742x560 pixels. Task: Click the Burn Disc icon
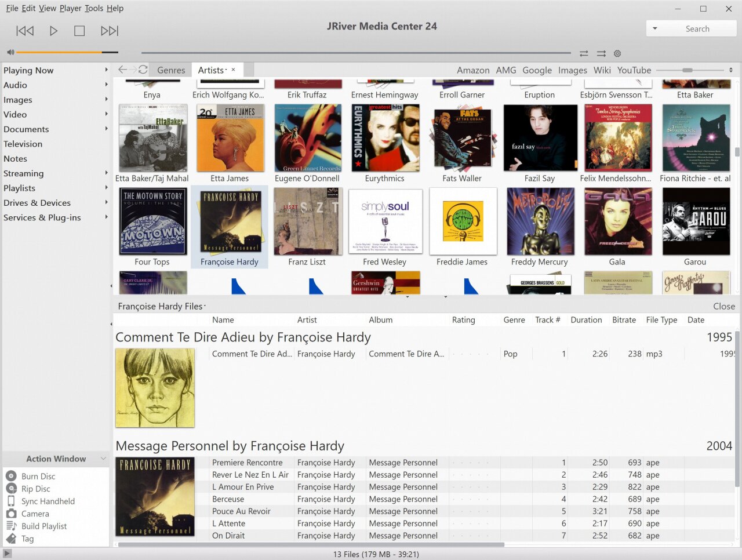11,476
